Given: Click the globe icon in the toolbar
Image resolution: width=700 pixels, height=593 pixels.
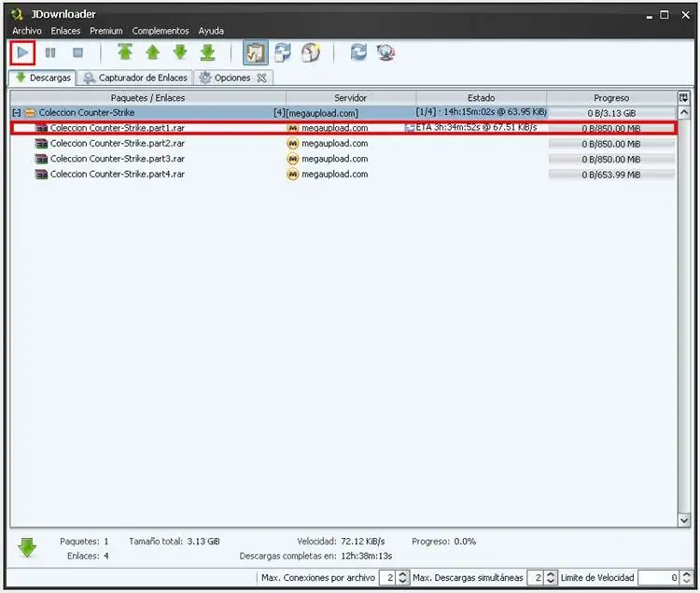Looking at the screenshot, I should 385,52.
